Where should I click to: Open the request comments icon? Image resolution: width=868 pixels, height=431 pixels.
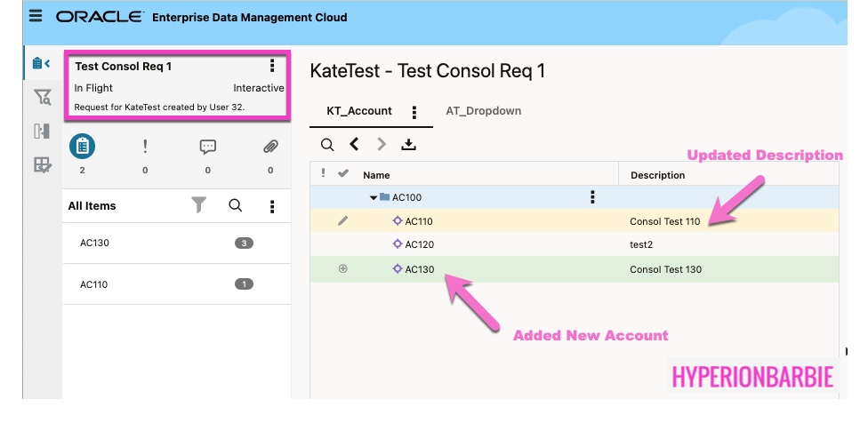click(x=208, y=147)
